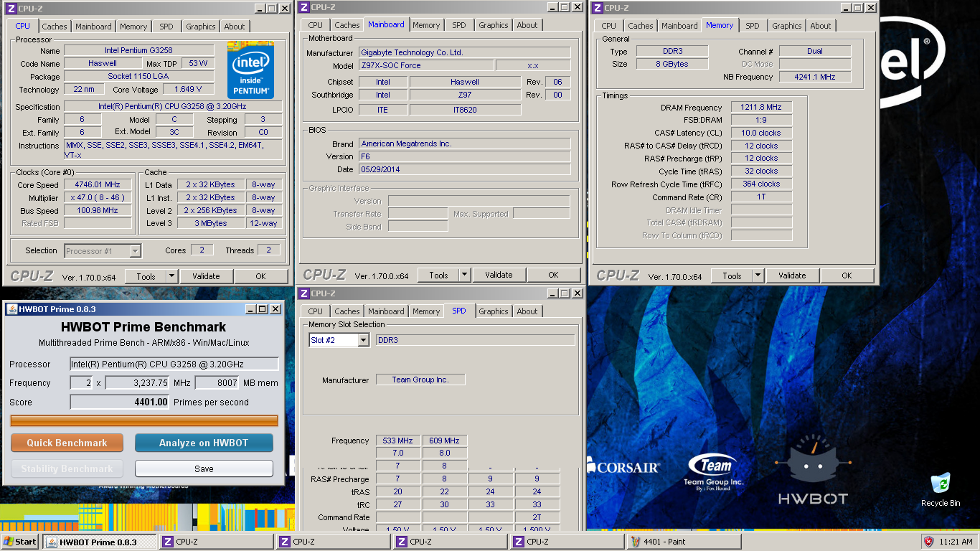Open the Mainboard tab in the CPU window
The width and height of the screenshot is (980, 551).
(93, 27)
